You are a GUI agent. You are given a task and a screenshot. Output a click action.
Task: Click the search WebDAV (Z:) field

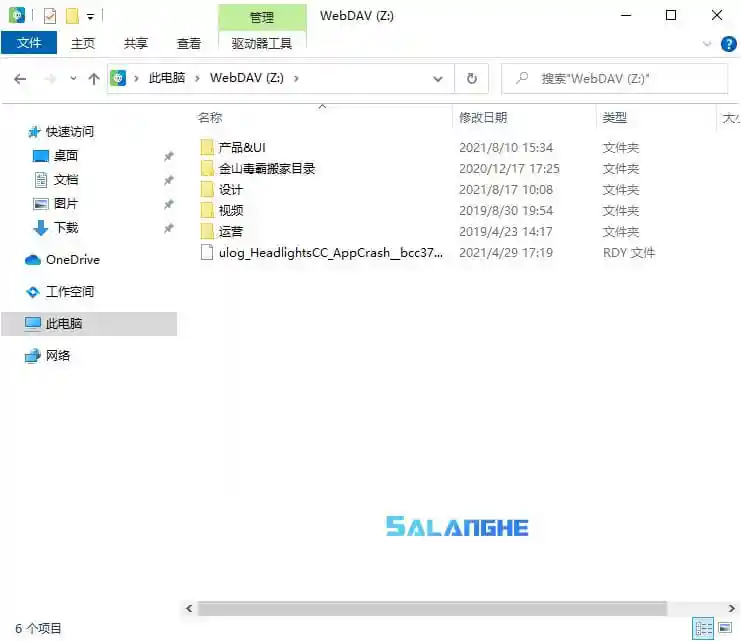615,78
